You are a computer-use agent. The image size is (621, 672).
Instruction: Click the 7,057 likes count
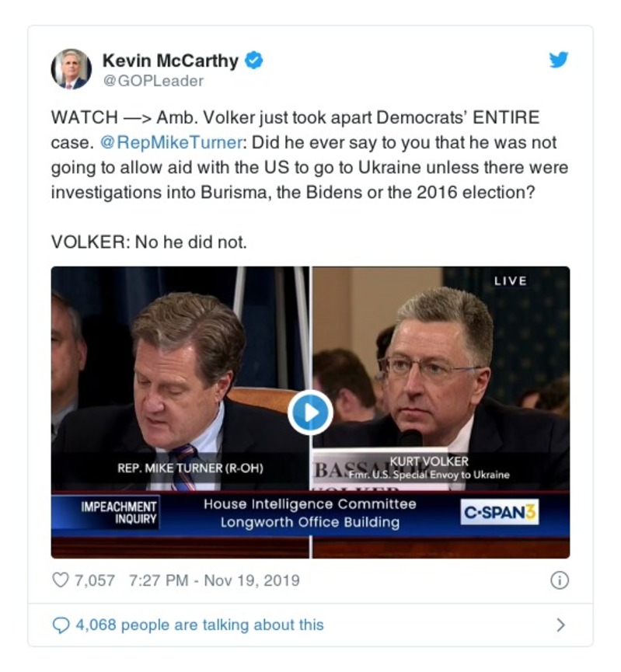(94, 580)
